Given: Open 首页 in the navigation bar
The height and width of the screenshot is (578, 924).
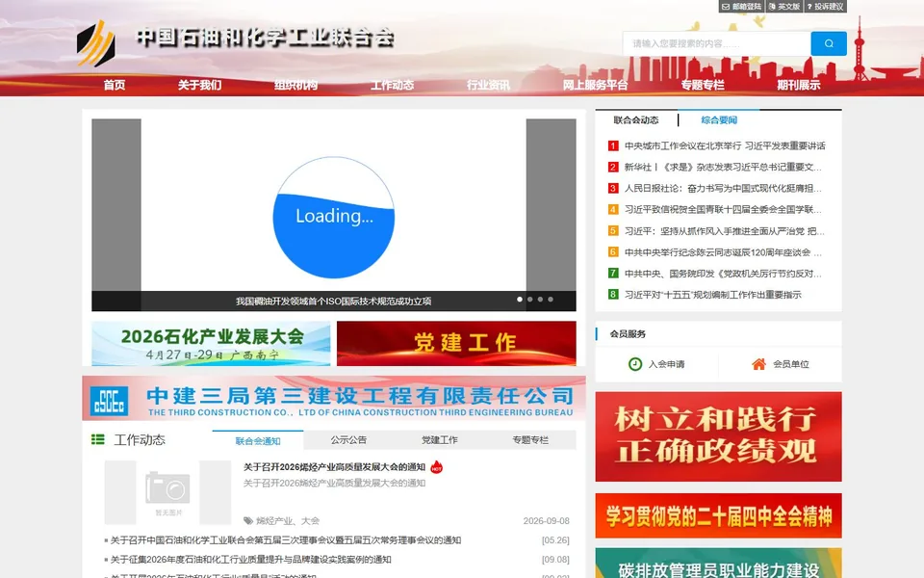Looking at the screenshot, I should pyautogui.click(x=115, y=85).
